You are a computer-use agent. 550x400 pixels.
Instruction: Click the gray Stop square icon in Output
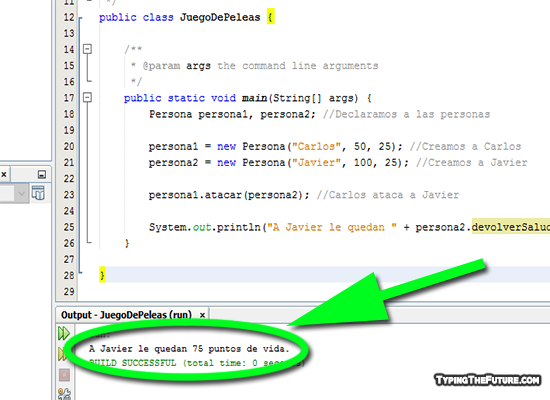coord(64,375)
